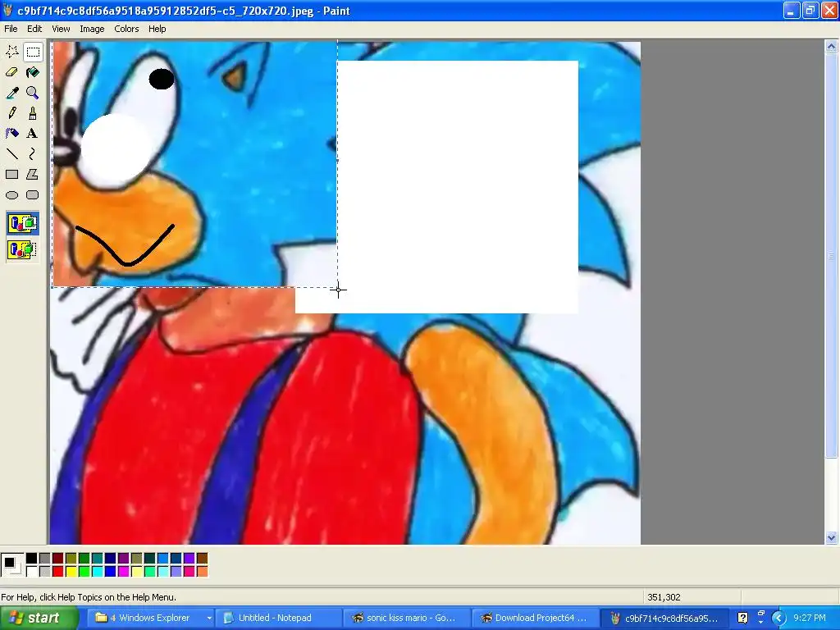Select the Pick Color eyedropper tool

11,93
